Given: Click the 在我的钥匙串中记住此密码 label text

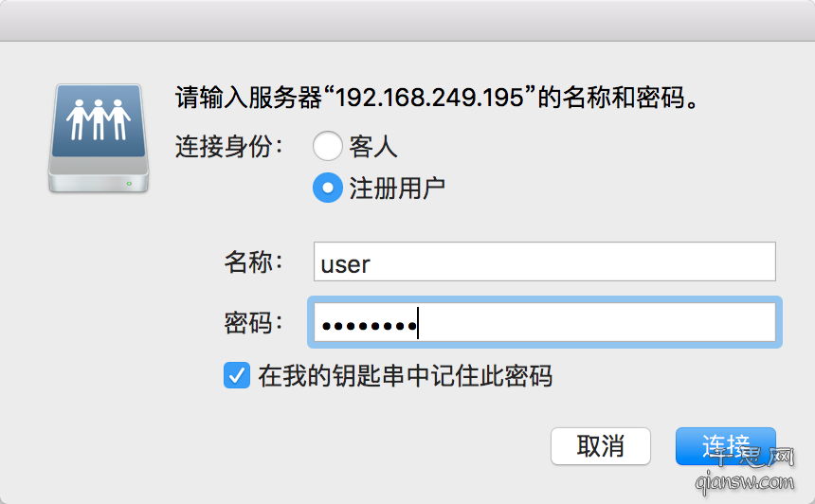Looking at the screenshot, I should tap(406, 376).
